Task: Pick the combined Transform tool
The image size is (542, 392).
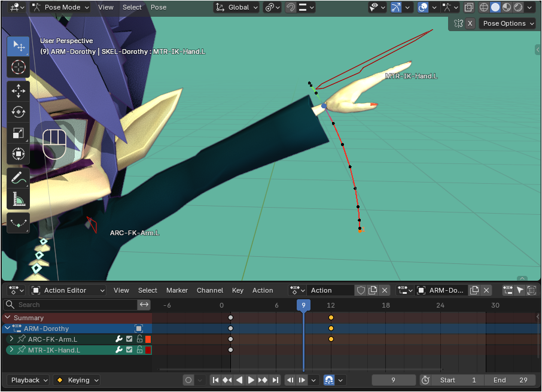Action: [19, 154]
